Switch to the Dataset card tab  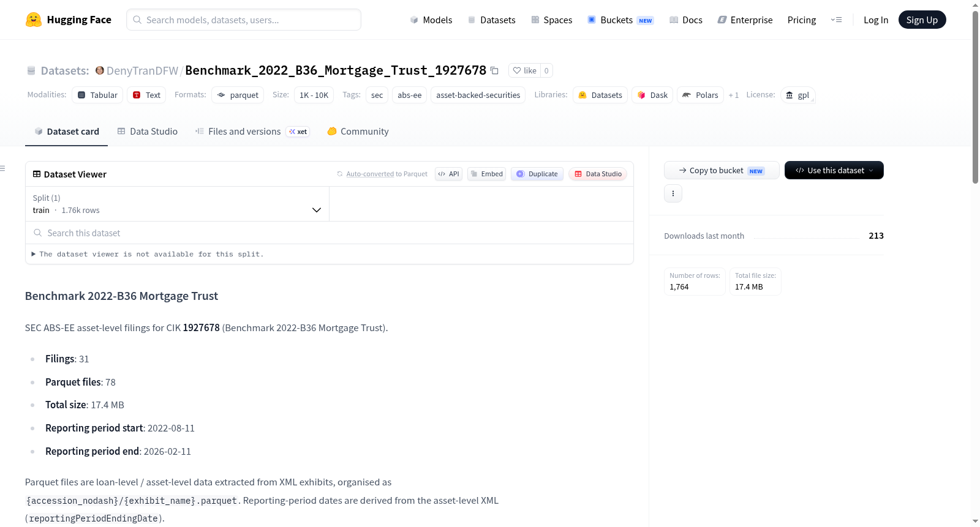(x=66, y=131)
